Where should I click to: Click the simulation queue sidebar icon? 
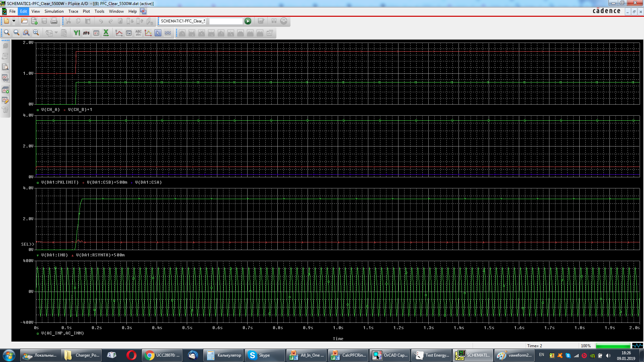tap(5, 89)
